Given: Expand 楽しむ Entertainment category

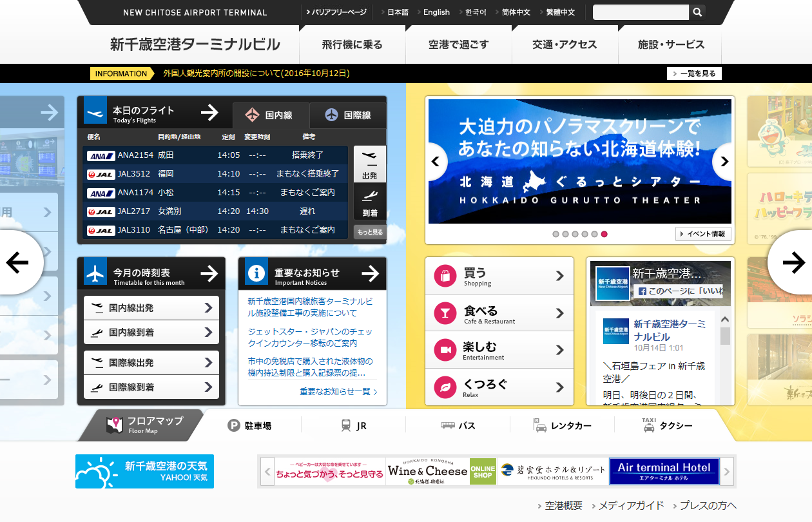Looking at the screenshot, I should (x=499, y=350).
